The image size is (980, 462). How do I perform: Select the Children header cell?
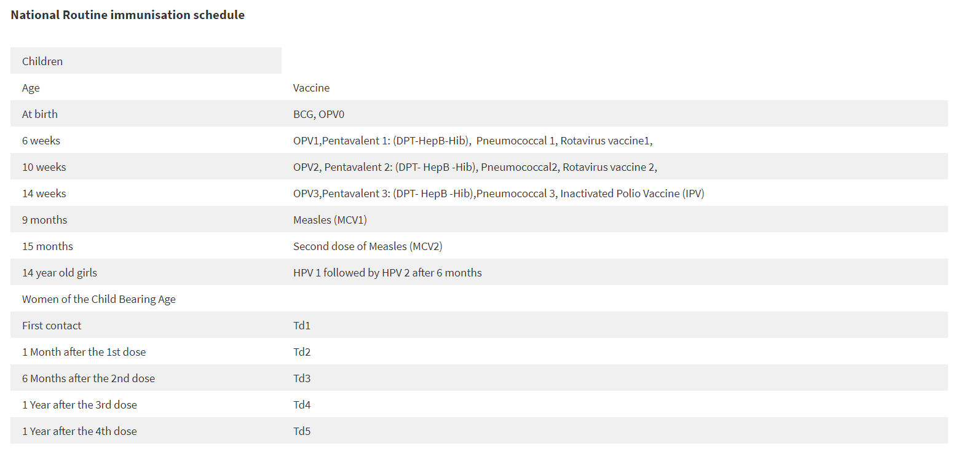[x=42, y=61]
